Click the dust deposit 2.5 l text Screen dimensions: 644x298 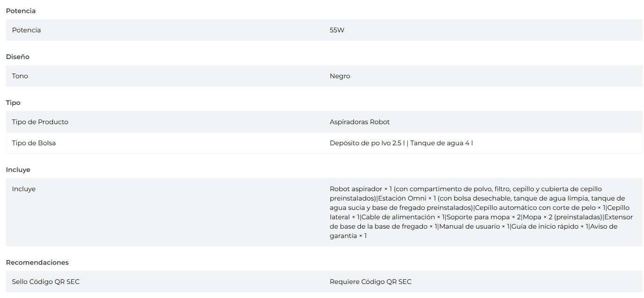point(367,143)
